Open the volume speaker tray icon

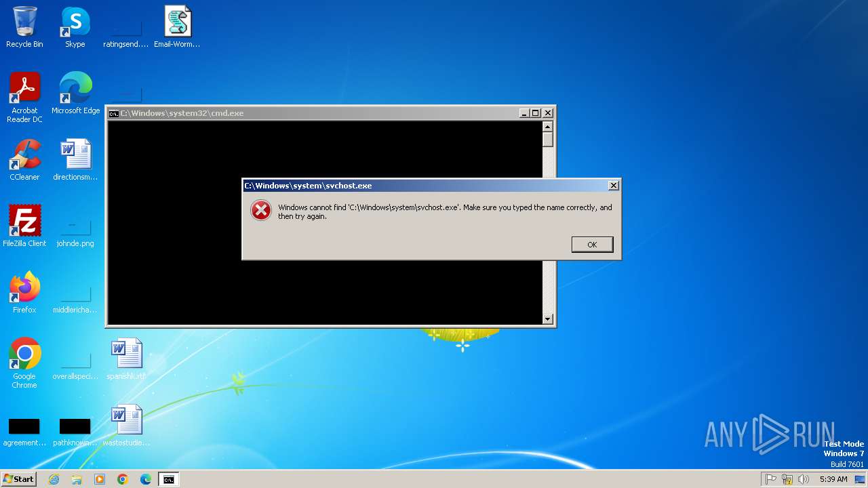(804, 479)
